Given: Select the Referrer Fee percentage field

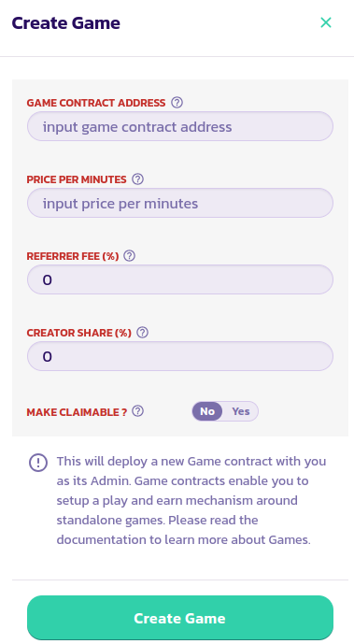Looking at the screenshot, I should pos(180,279).
